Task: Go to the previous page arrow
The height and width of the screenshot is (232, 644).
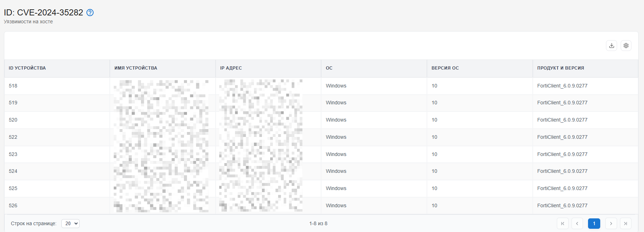Action: tap(577, 223)
